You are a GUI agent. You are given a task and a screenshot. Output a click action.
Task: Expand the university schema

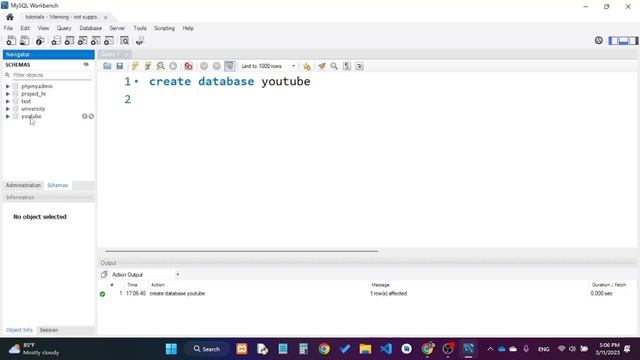pos(8,109)
